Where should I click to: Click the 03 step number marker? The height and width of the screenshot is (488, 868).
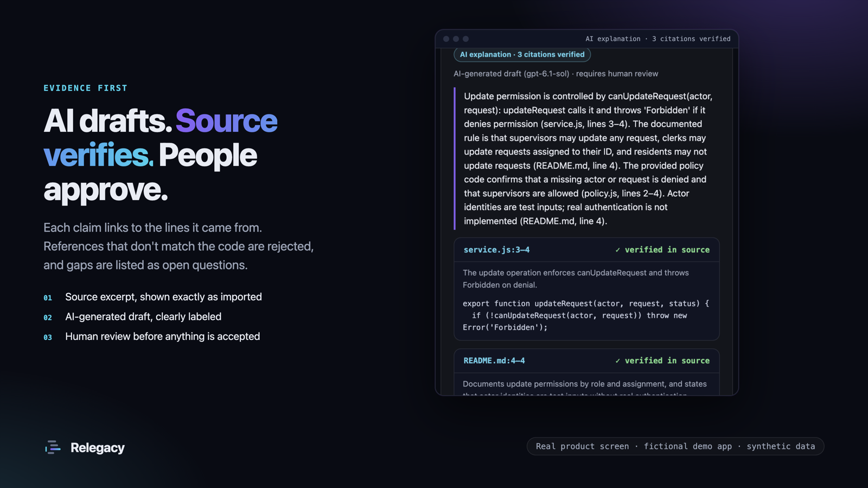pyautogui.click(x=48, y=337)
